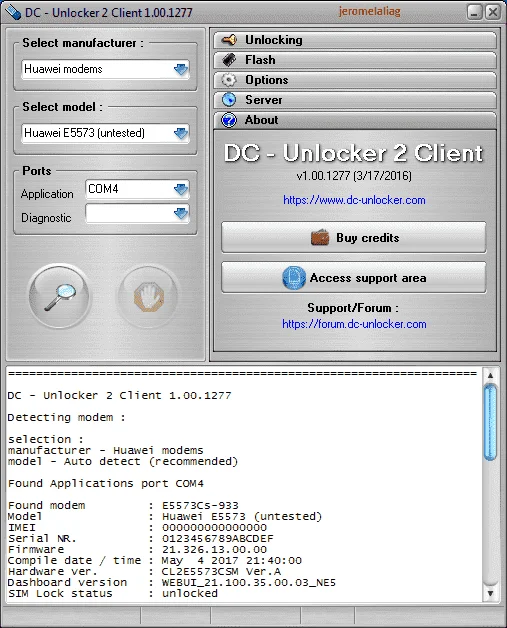Open the Options section

click(355, 80)
